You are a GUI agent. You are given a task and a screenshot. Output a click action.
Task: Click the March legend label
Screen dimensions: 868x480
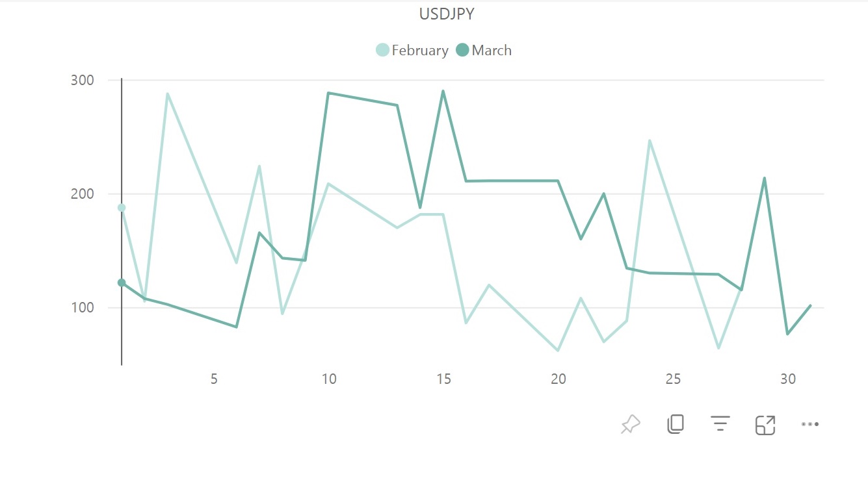492,51
